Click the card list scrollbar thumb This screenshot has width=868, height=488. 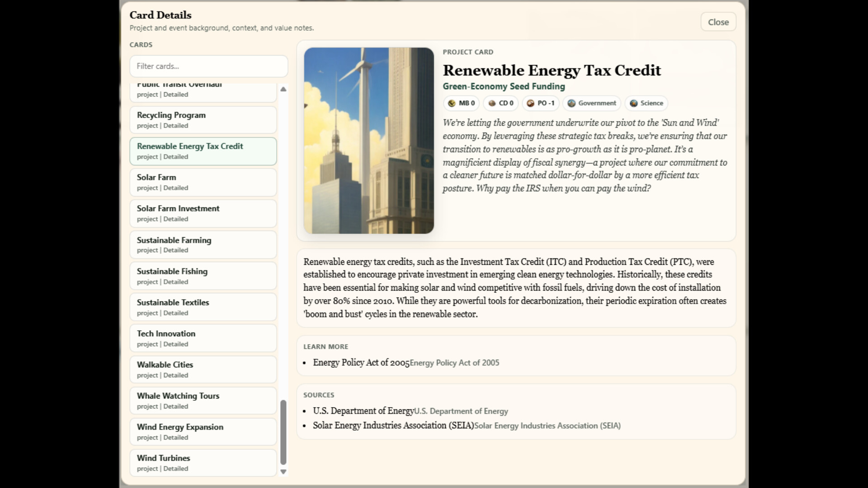click(x=283, y=432)
